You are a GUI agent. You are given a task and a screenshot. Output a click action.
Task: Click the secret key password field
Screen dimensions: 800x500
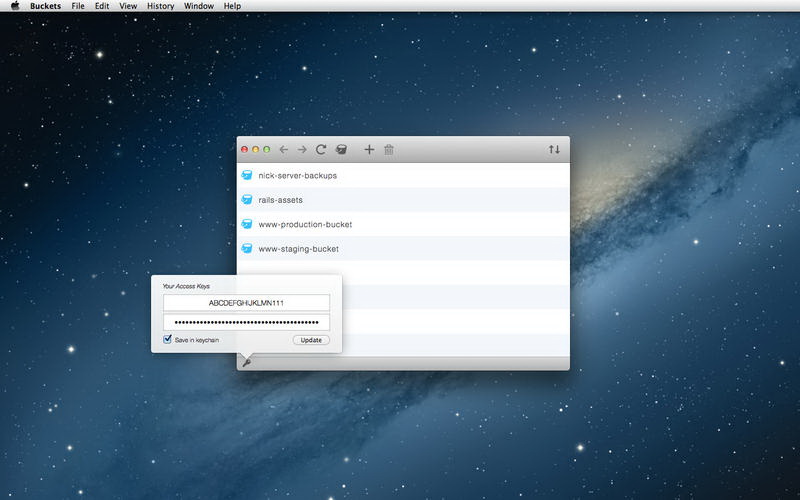tap(246, 322)
